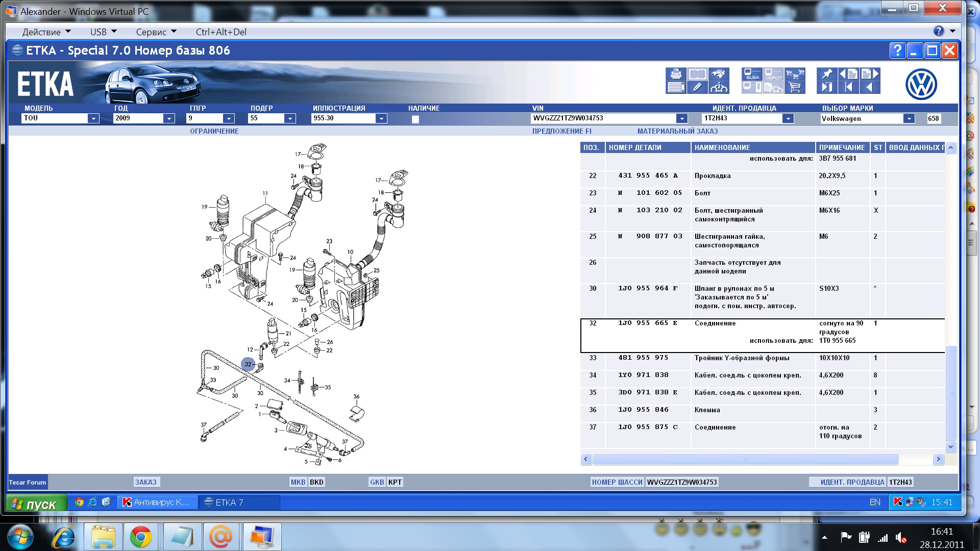
Task: Click МАТЕРИАЛЬНЫЙ ЗАКАЗ link
Action: pyautogui.click(x=677, y=131)
